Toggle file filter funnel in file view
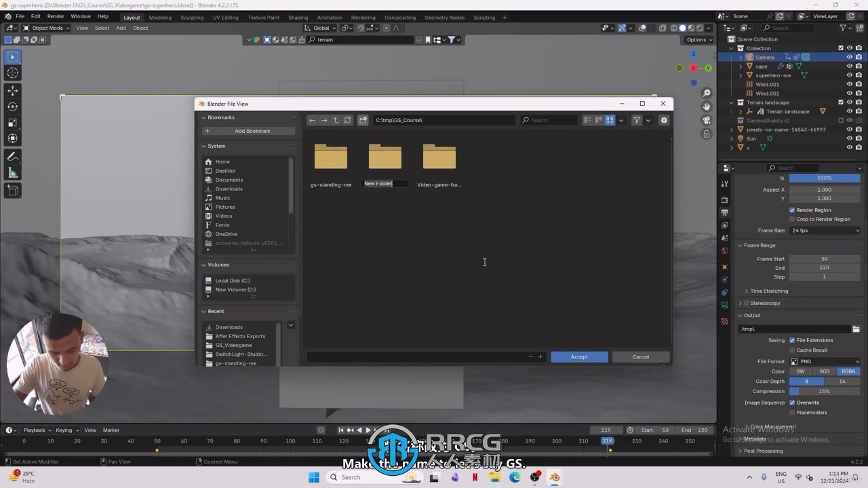Image resolution: width=868 pixels, height=488 pixels. click(637, 120)
